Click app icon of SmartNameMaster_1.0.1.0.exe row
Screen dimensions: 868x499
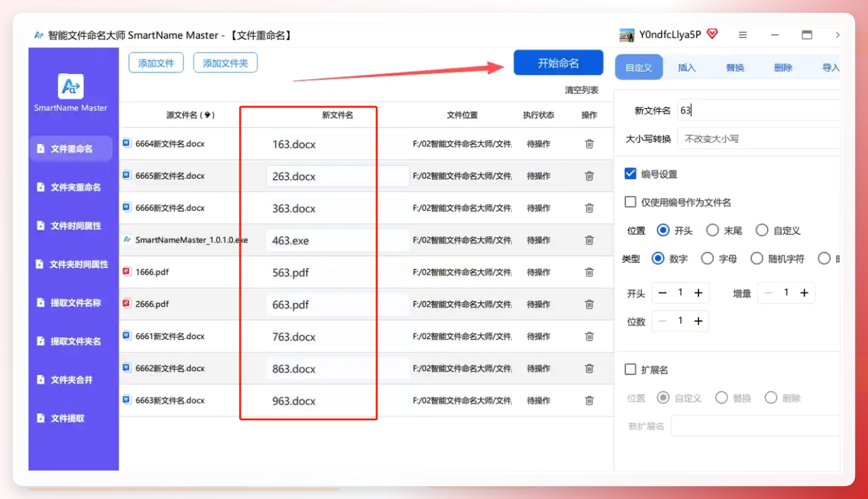[x=127, y=239]
